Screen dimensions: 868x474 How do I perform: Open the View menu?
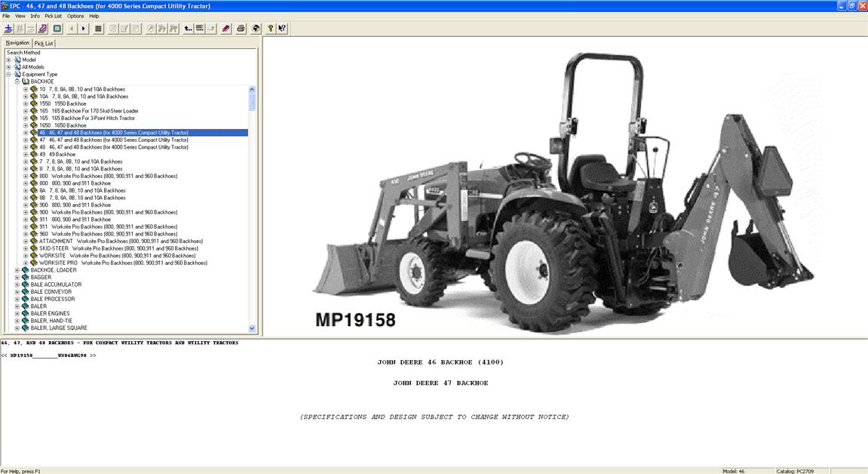[20, 16]
